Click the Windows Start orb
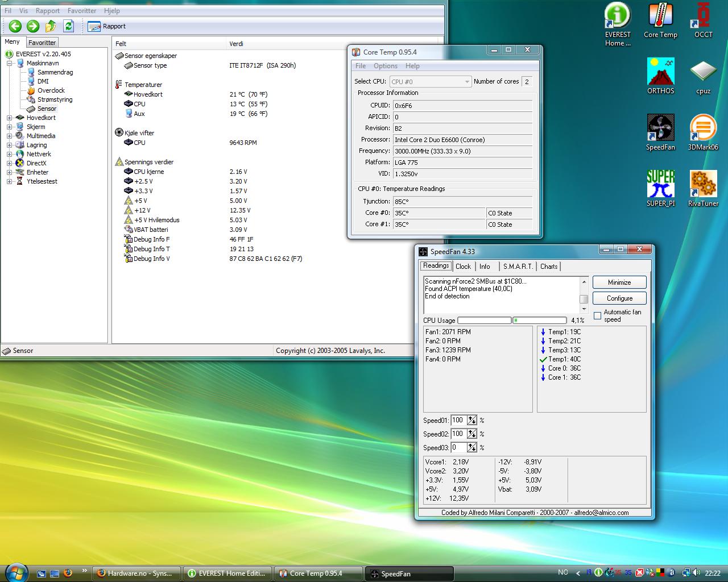The height and width of the screenshot is (582, 728). [x=15, y=572]
